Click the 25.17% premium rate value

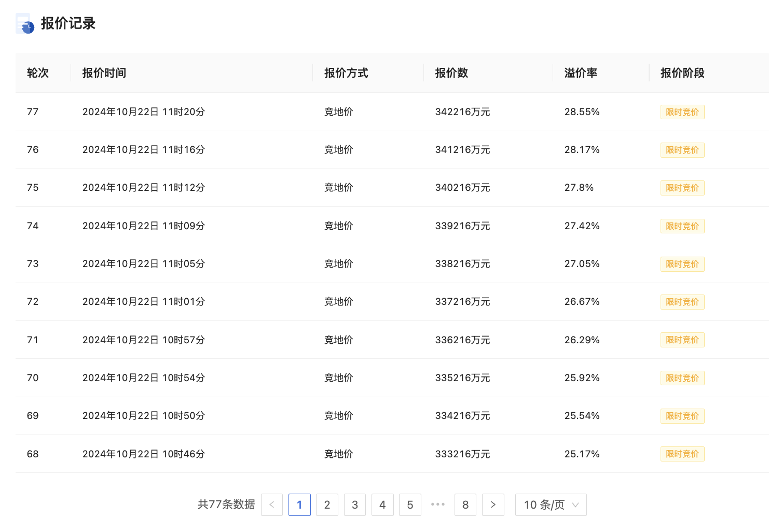[x=582, y=454]
